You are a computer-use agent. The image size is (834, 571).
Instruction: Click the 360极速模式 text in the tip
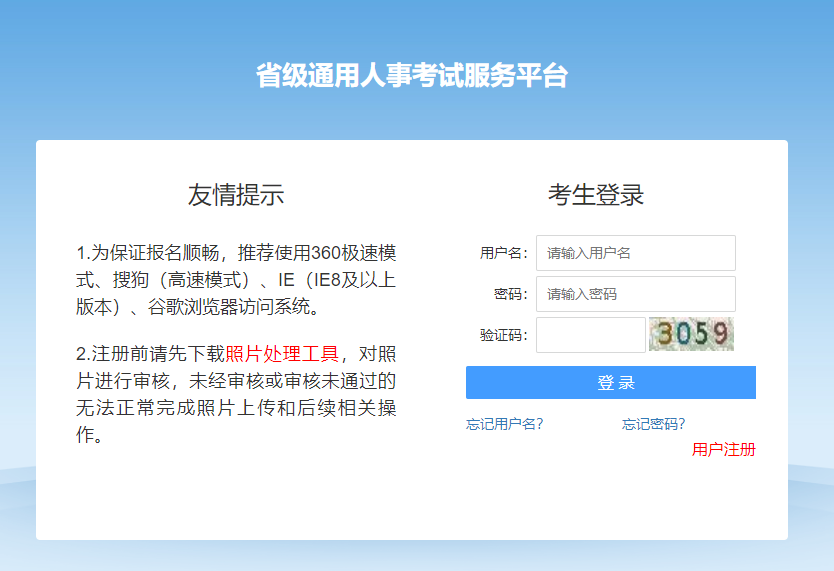pos(354,253)
